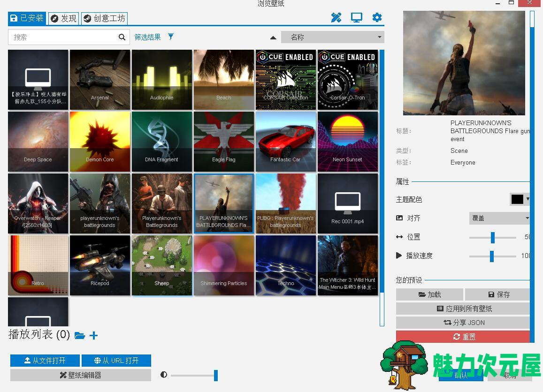Select the Neon Sunset wallpaper
Image resolution: width=543 pixels, height=392 pixels.
[x=348, y=142]
